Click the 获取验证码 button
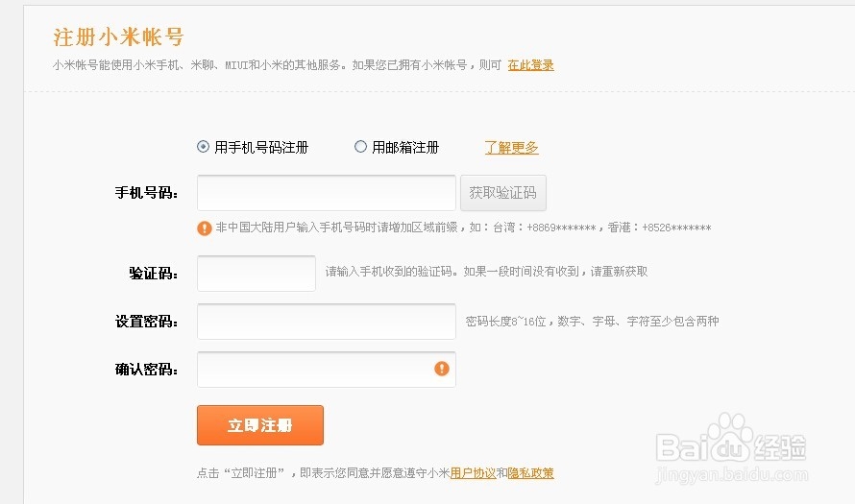This screenshot has width=855, height=504. (x=502, y=193)
